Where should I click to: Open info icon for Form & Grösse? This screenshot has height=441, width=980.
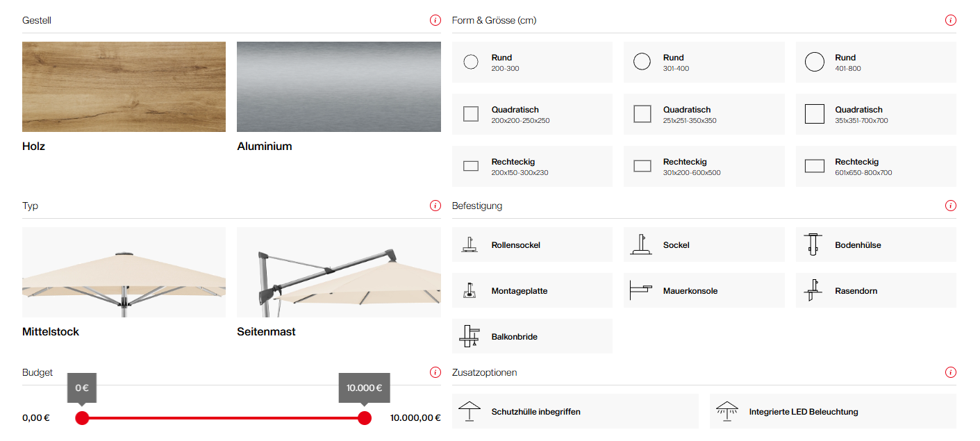[951, 20]
